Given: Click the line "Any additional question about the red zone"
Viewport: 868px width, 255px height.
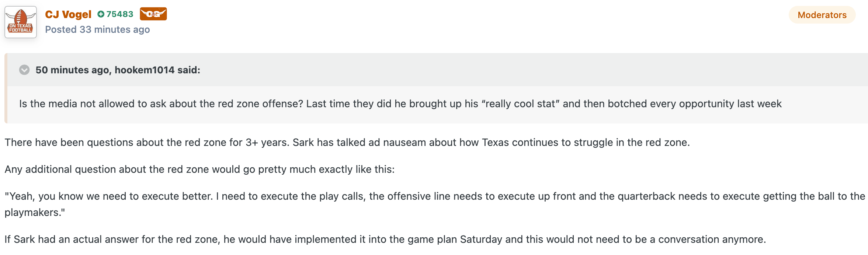Looking at the screenshot, I should point(199,170).
